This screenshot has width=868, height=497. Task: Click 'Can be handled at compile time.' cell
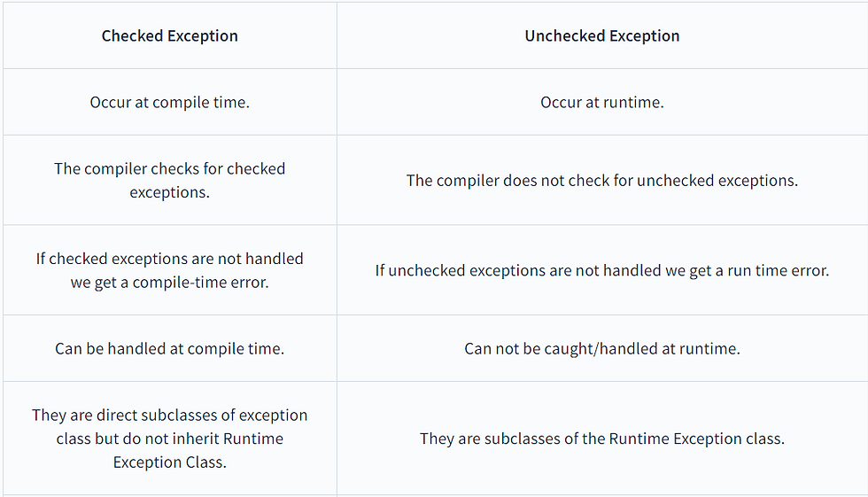pyautogui.click(x=169, y=349)
